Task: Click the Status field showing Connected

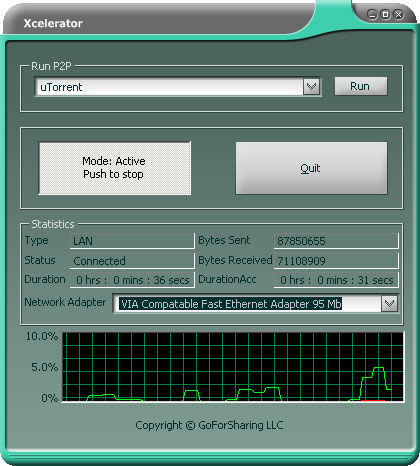Action: (132, 261)
